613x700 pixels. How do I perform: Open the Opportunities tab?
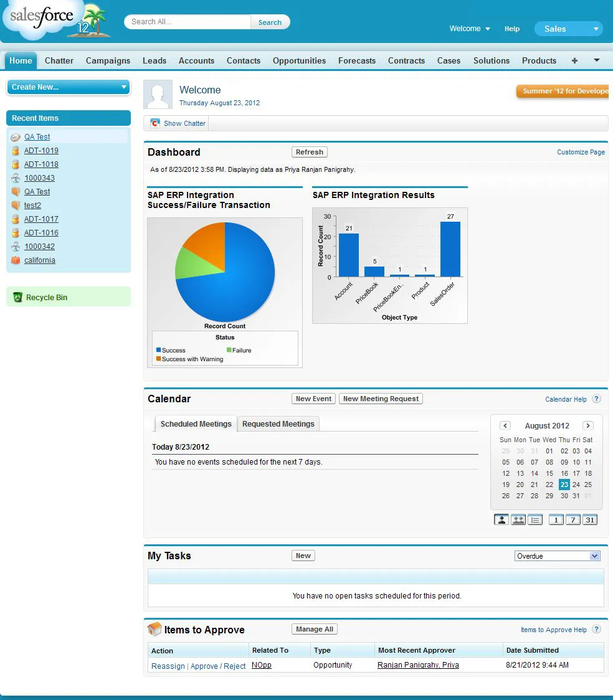click(299, 60)
